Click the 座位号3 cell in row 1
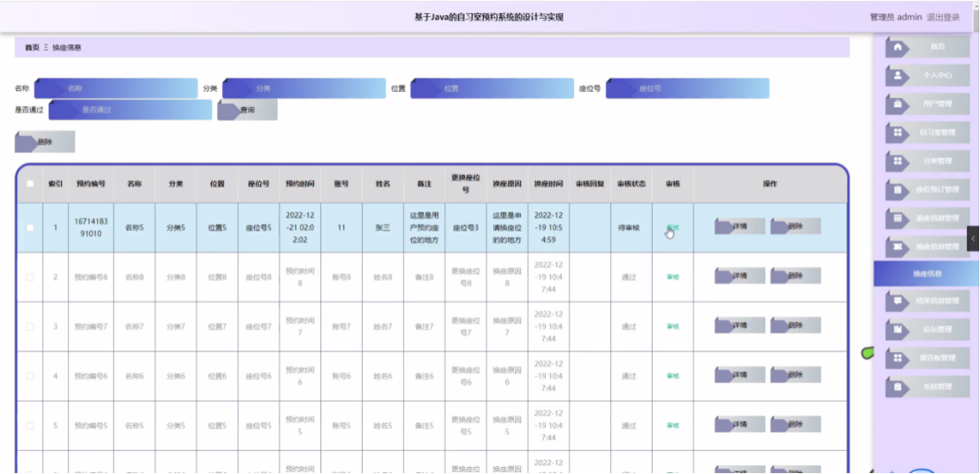This screenshot has height=474, width=980. [x=465, y=228]
